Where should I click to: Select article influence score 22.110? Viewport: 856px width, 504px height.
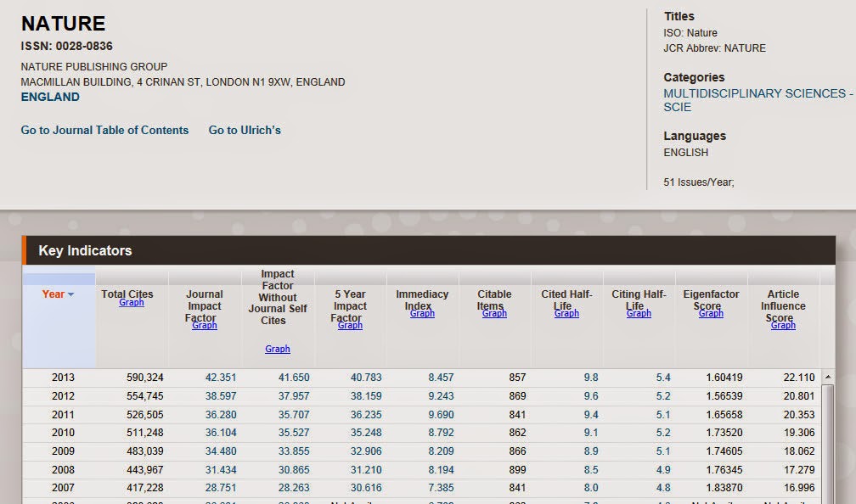(798, 378)
